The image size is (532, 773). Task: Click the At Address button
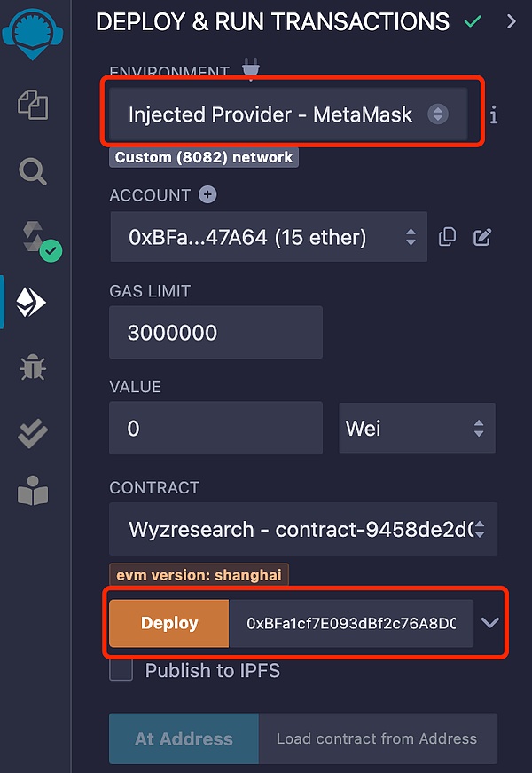click(184, 738)
